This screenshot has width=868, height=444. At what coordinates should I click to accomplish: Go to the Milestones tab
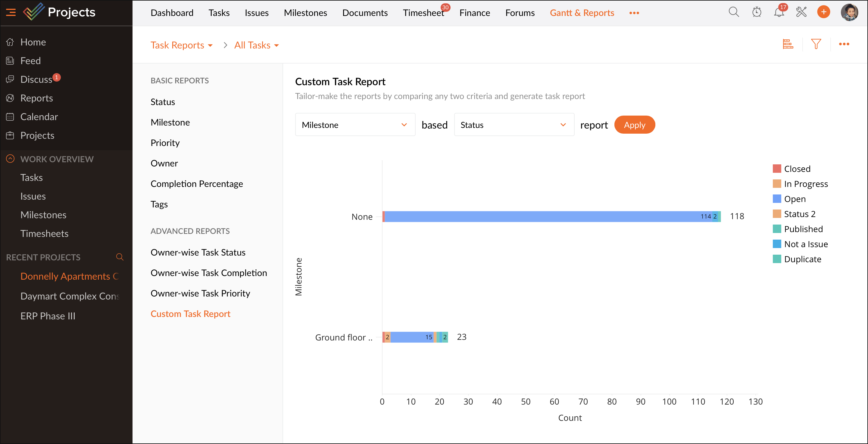coord(305,13)
